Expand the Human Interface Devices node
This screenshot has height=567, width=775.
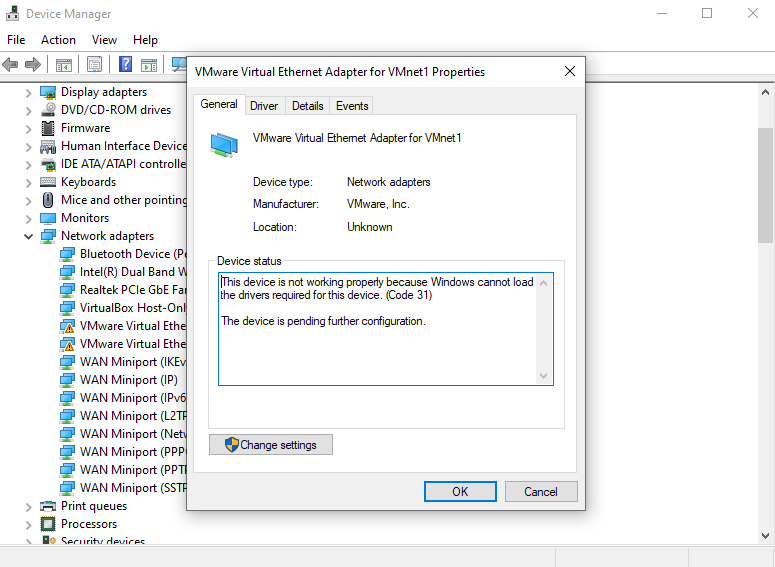point(29,147)
